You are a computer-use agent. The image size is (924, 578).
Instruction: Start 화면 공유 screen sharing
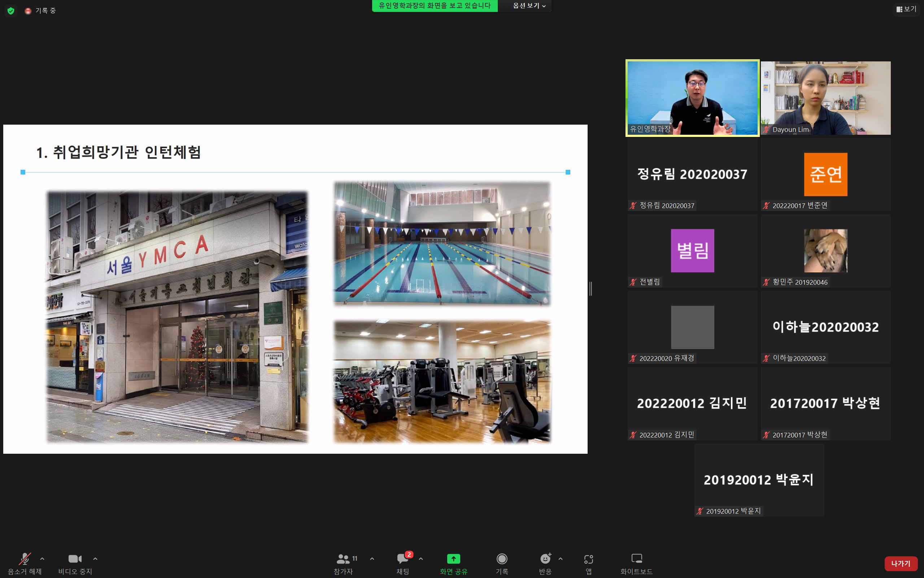tap(454, 564)
